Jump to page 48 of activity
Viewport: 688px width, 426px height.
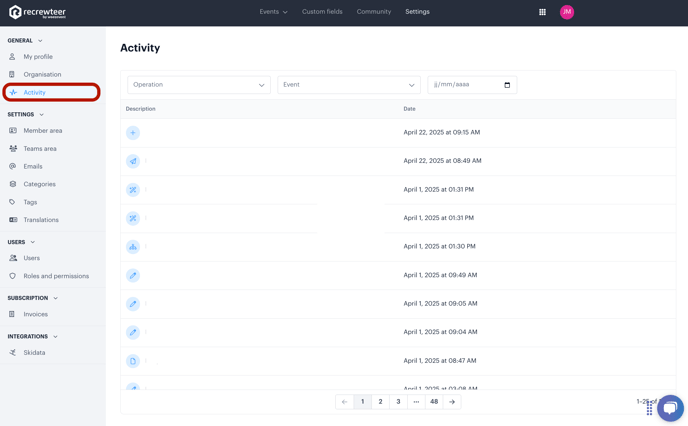(x=434, y=402)
